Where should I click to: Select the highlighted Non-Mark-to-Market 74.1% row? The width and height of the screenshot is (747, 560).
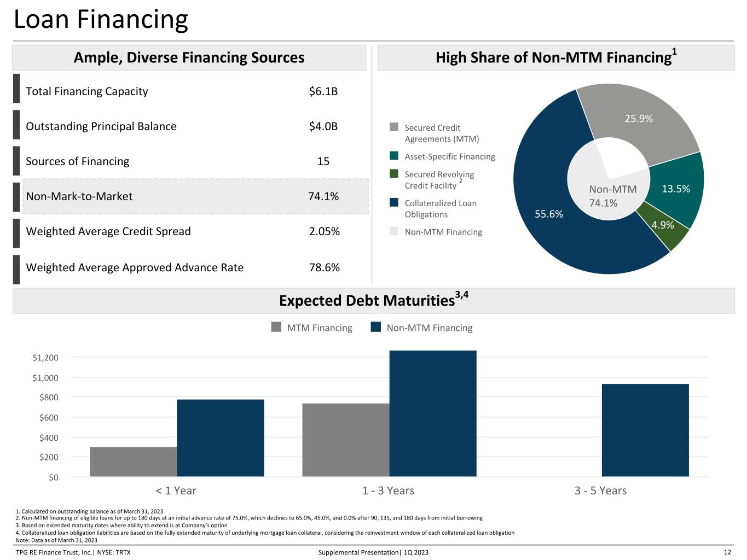coord(195,196)
